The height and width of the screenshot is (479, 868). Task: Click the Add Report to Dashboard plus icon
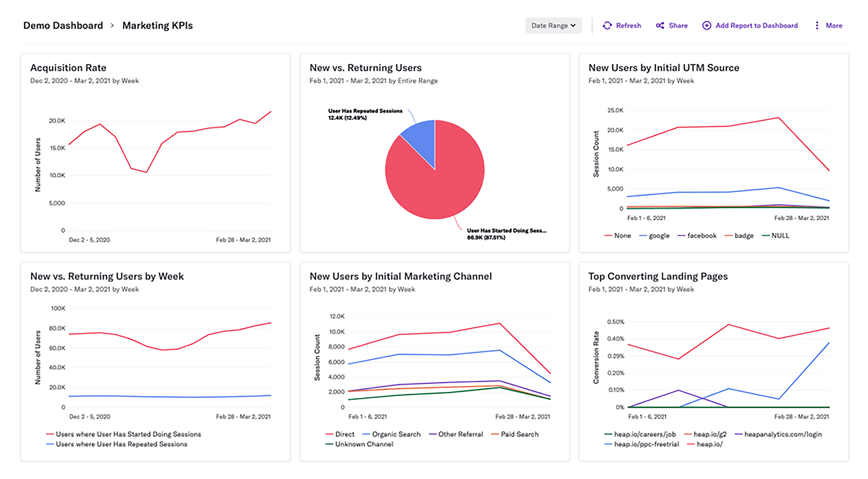click(707, 25)
